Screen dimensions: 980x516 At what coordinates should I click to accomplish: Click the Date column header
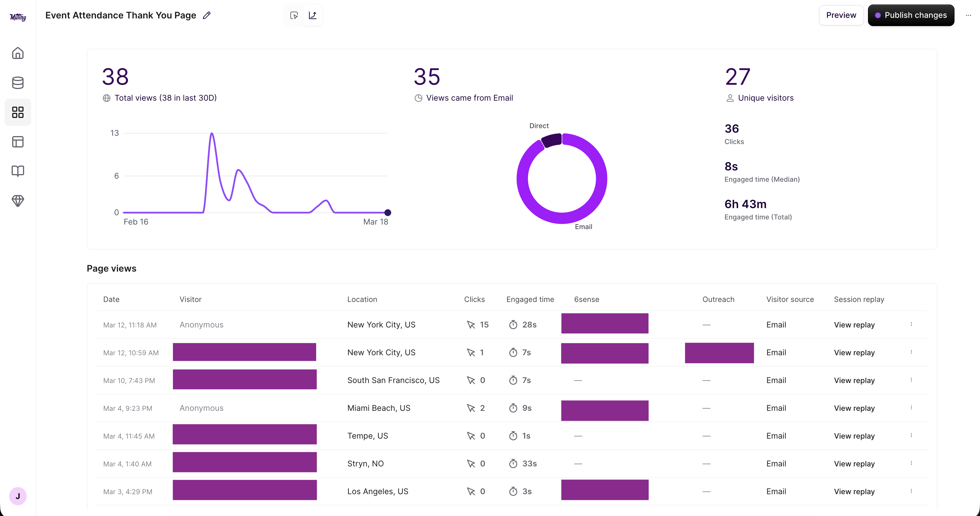tap(111, 299)
